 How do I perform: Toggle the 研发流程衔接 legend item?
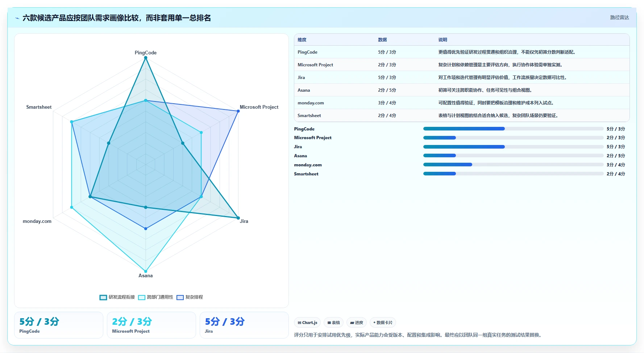pyautogui.click(x=117, y=297)
